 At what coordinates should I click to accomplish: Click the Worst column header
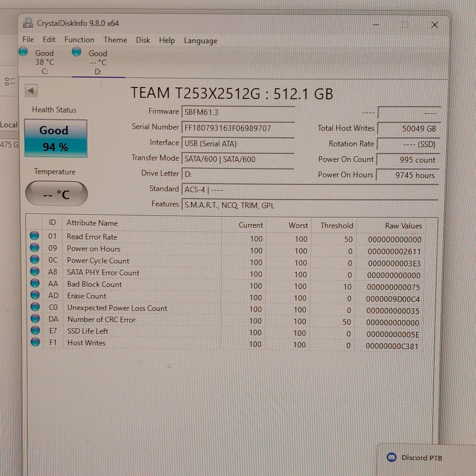(298, 225)
